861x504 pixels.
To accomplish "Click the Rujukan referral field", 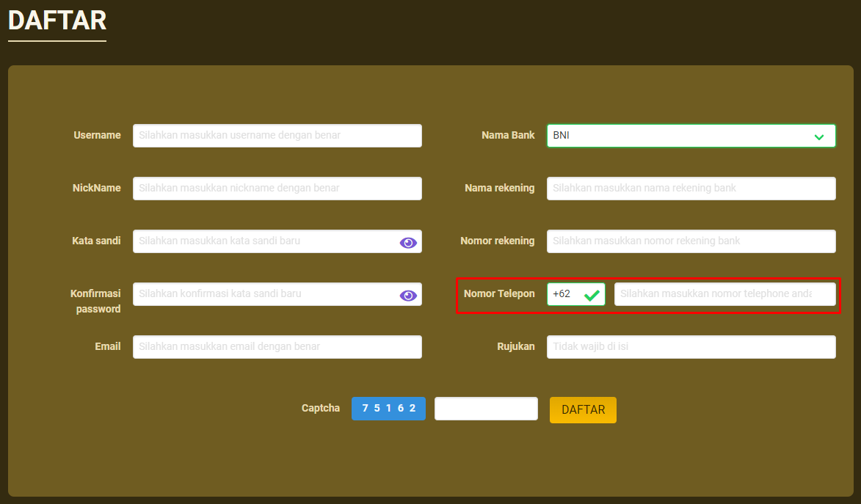I will tap(691, 347).
